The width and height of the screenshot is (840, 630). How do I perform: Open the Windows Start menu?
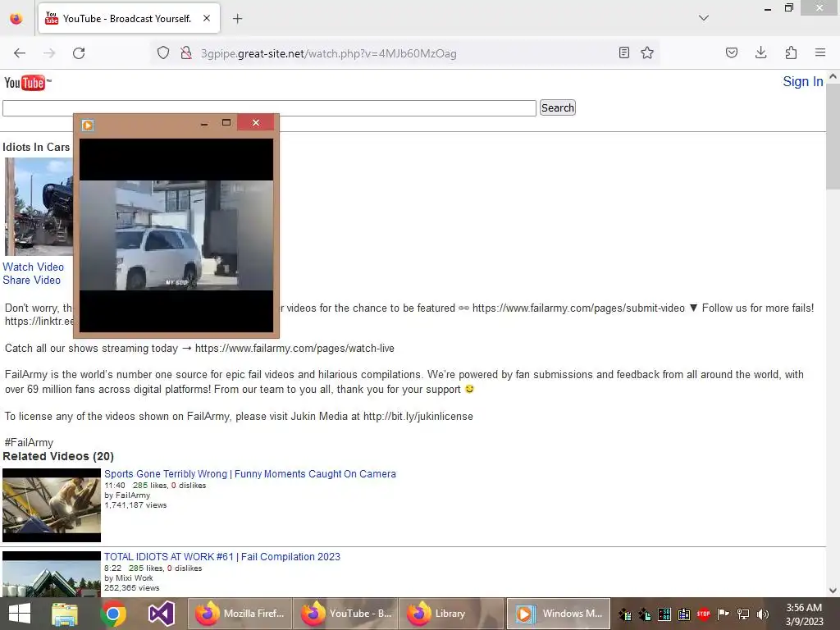[20, 614]
